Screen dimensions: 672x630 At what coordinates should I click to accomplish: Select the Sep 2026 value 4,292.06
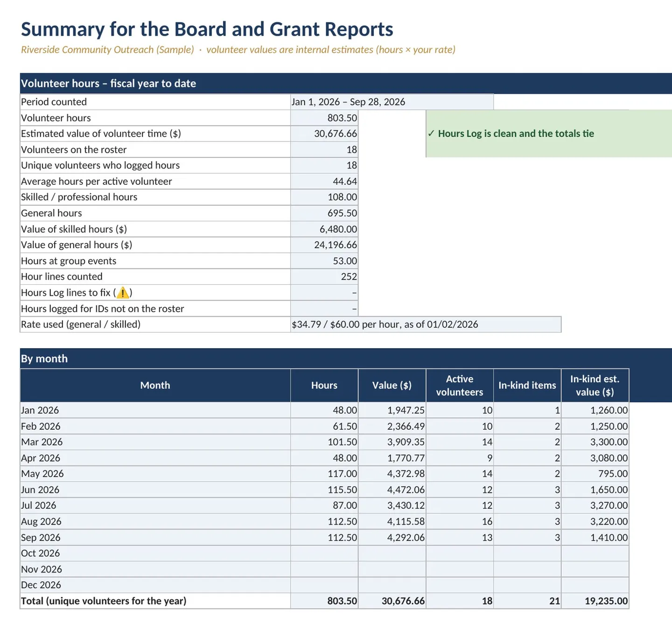[x=392, y=538]
